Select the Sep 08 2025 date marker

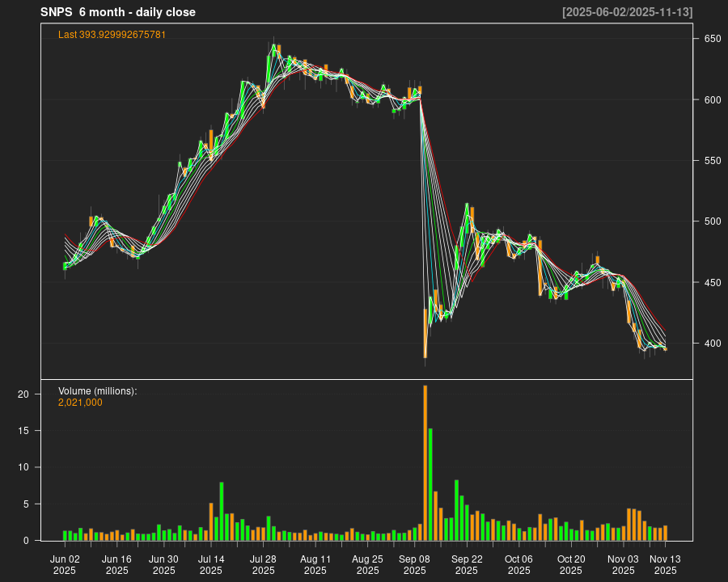[414, 564]
